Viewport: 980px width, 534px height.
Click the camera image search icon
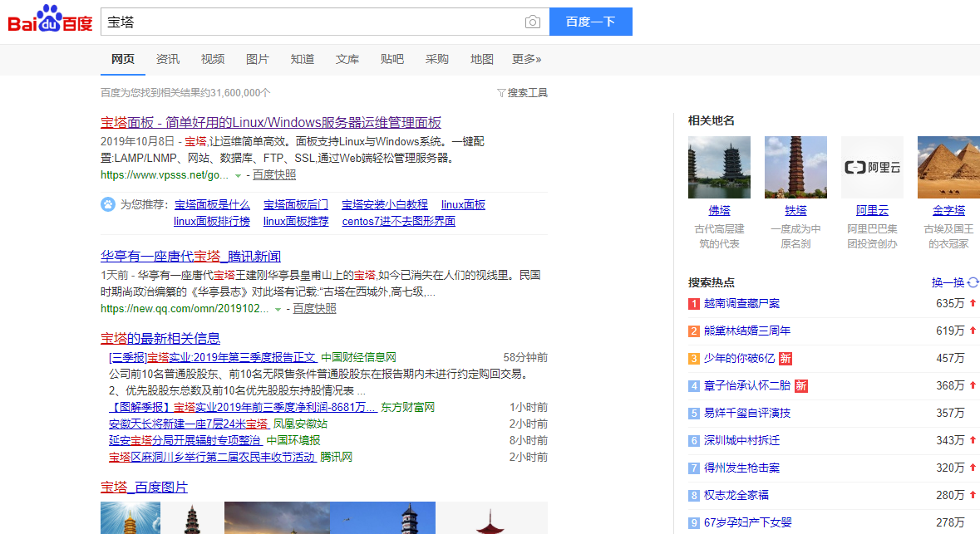(x=533, y=22)
